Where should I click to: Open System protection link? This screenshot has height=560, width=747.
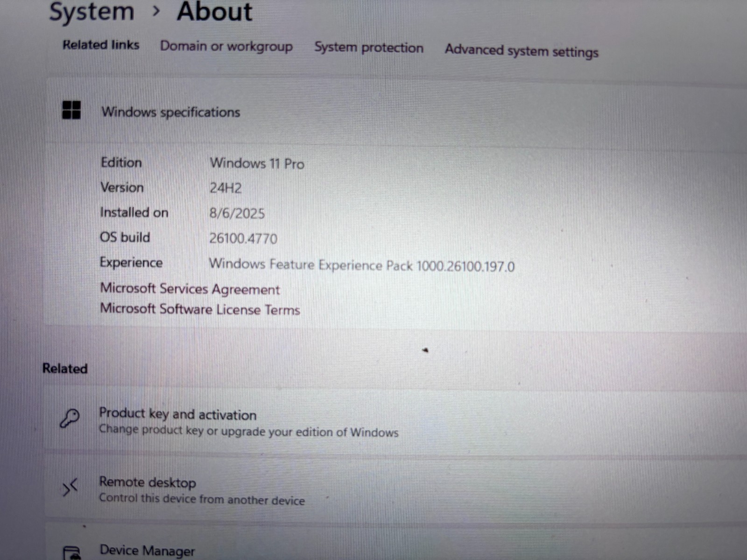point(369,48)
